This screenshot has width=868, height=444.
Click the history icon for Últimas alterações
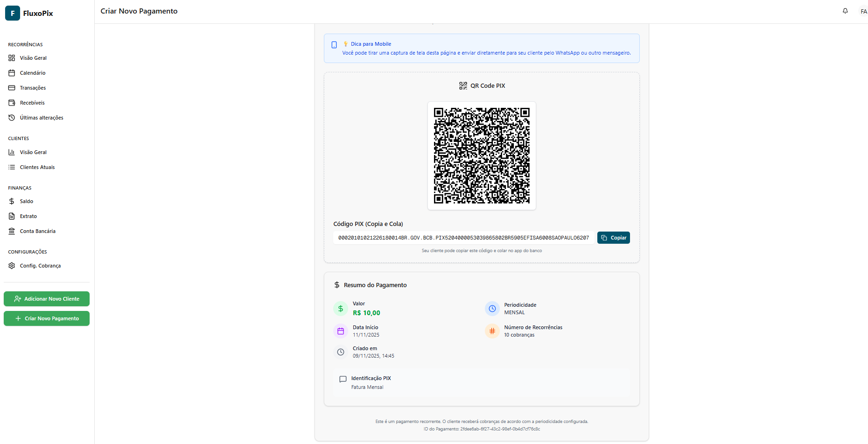click(x=12, y=118)
